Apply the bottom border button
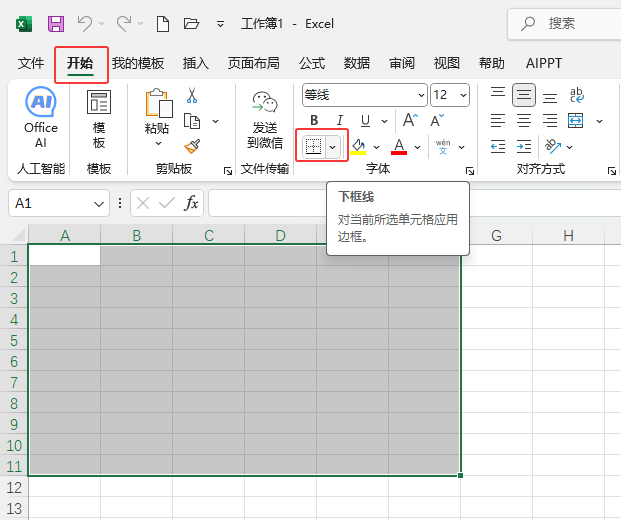 (x=314, y=147)
